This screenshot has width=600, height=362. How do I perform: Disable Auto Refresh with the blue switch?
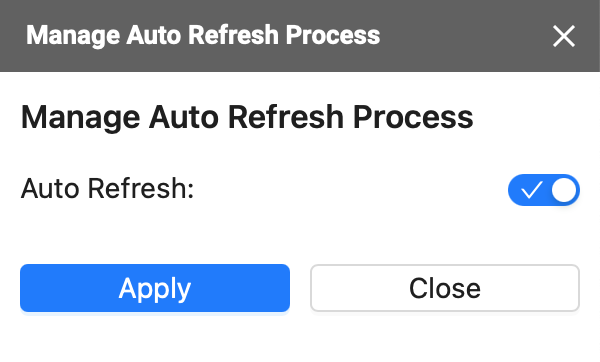coord(544,190)
